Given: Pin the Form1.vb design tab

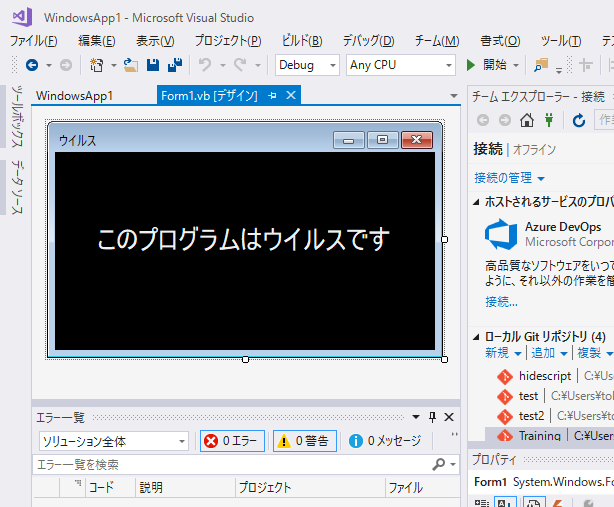Looking at the screenshot, I should click(x=273, y=96).
